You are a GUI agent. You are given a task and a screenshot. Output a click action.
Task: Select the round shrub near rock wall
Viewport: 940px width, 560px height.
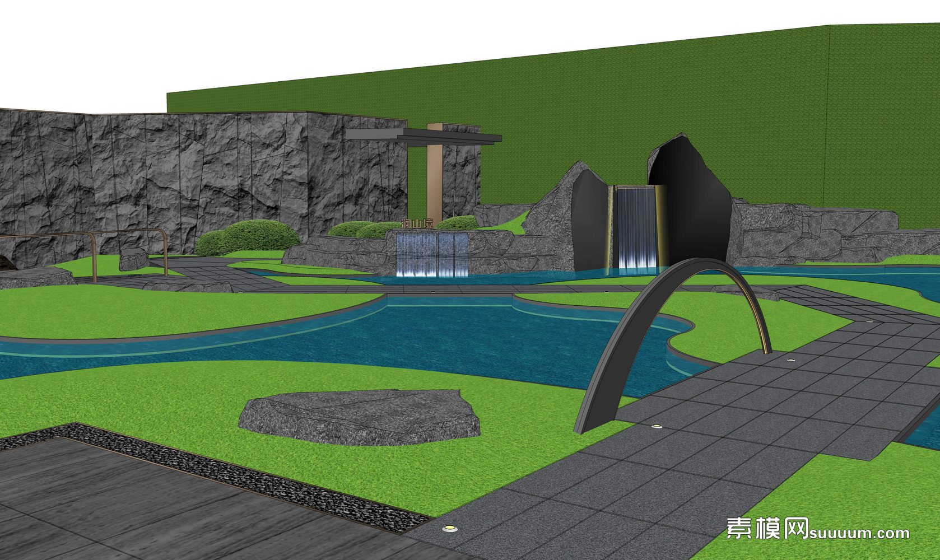(255, 235)
